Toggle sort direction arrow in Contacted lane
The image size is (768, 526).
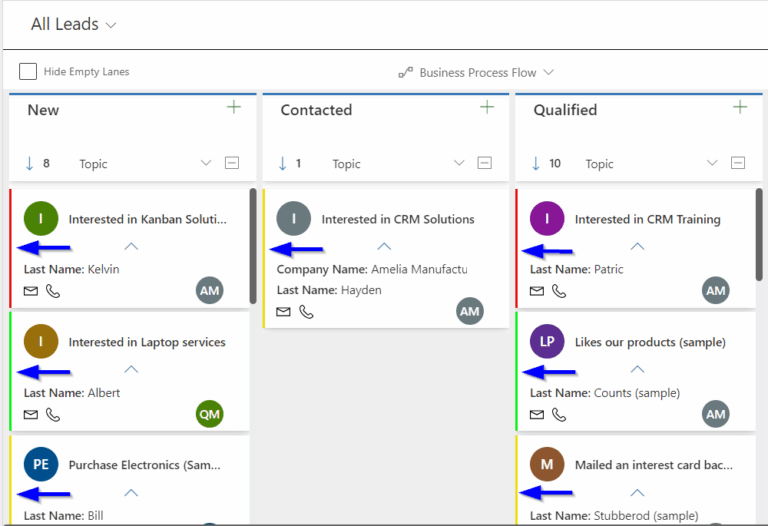[x=283, y=163]
